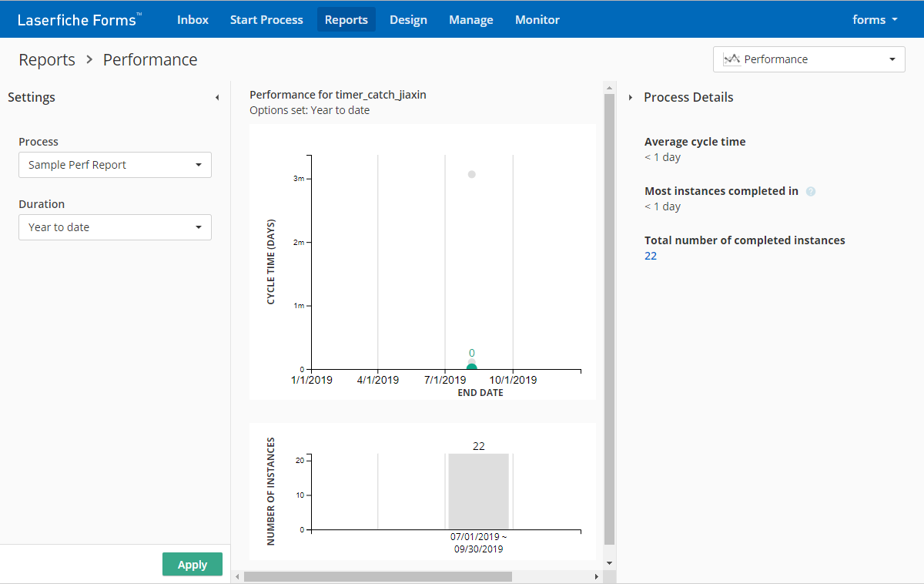The width and height of the screenshot is (924, 584).
Task: Open the Process dropdown showing Sample Perf Report
Action: coord(115,165)
